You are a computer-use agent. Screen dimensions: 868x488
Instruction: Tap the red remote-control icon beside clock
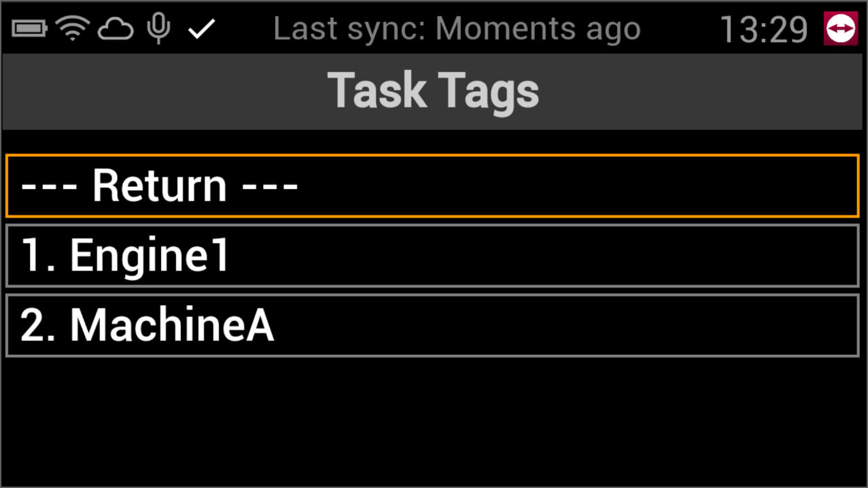pos(841,29)
